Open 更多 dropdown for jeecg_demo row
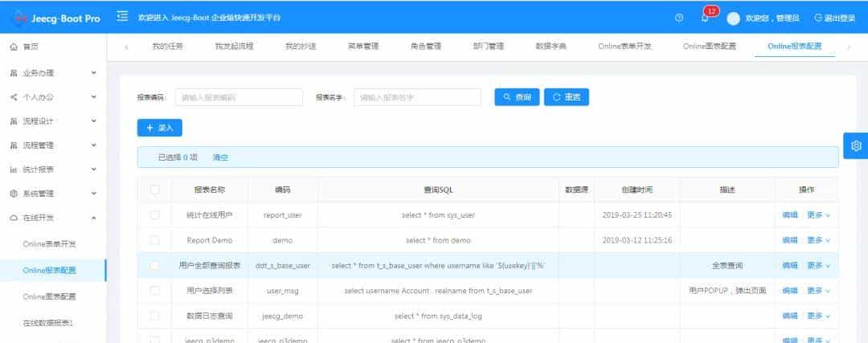Image resolution: width=868 pixels, height=343 pixels. 819,316
